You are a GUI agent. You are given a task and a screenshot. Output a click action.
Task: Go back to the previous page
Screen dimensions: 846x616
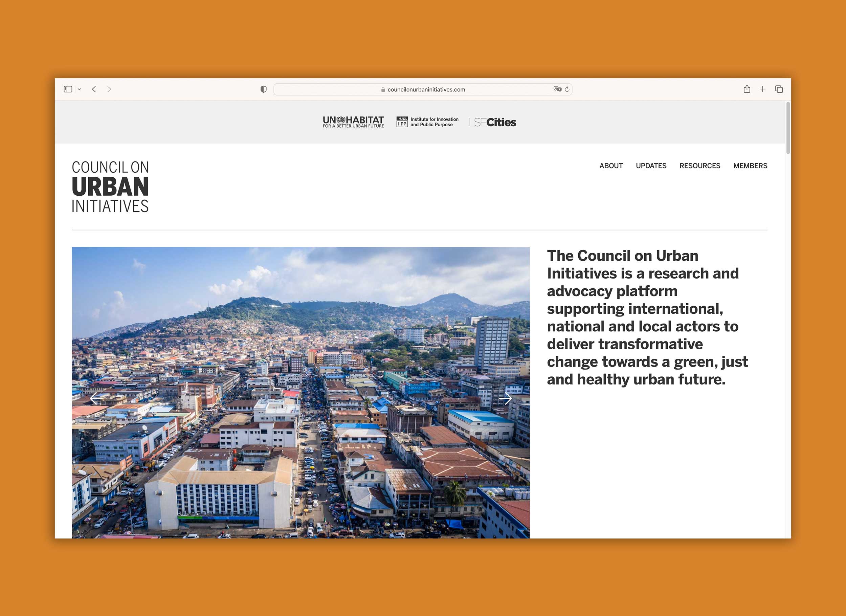pos(94,89)
